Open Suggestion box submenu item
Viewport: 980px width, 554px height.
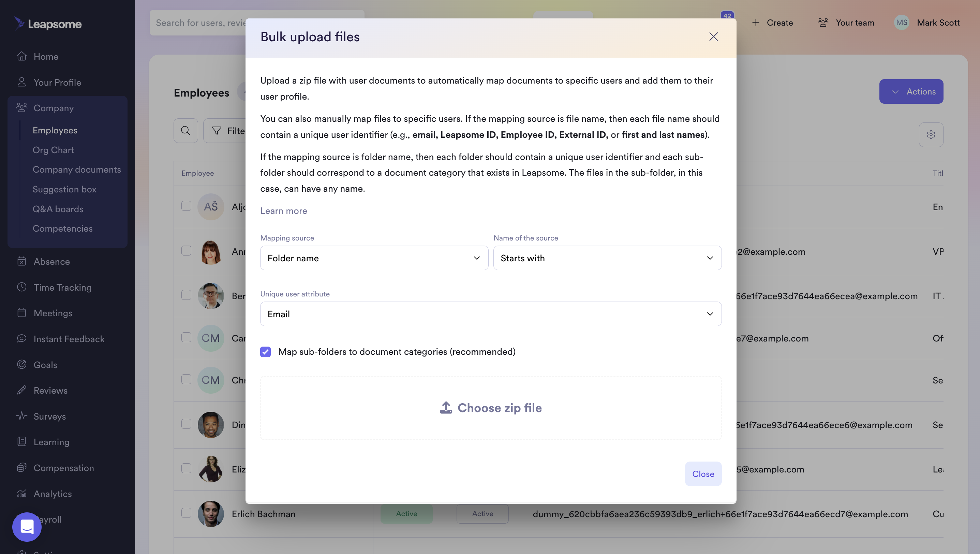tap(64, 189)
